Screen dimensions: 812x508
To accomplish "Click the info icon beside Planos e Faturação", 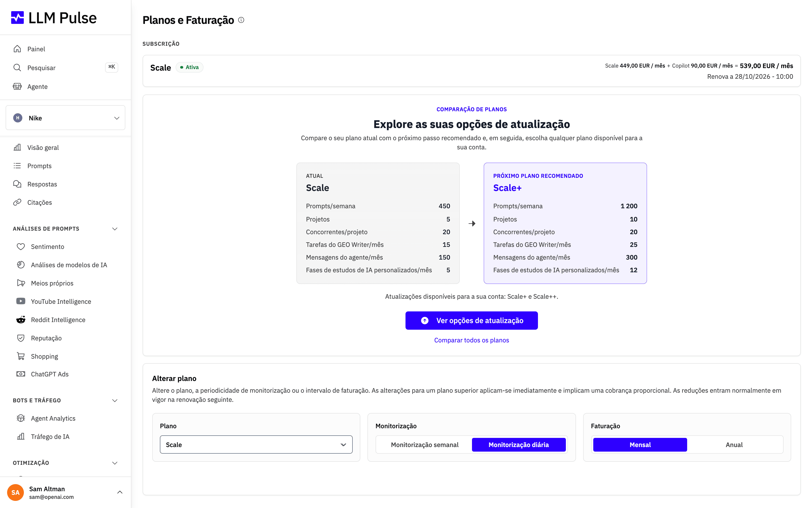I will [241, 20].
